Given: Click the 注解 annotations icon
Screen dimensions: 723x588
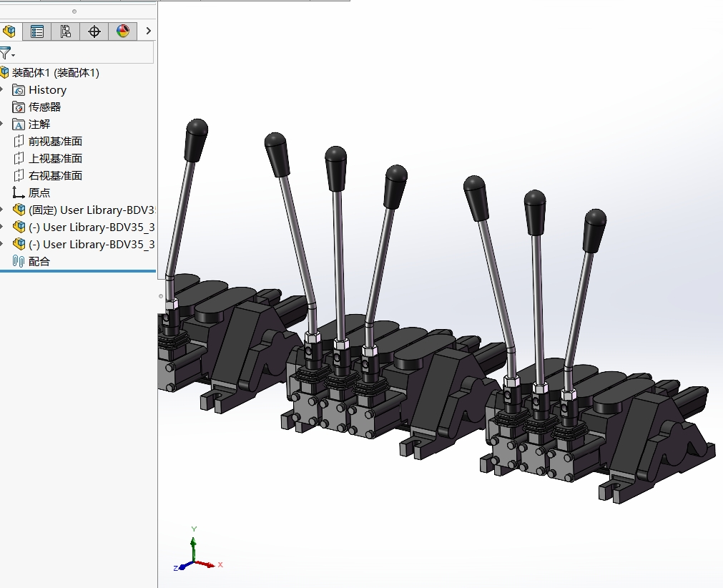Looking at the screenshot, I should [19, 124].
